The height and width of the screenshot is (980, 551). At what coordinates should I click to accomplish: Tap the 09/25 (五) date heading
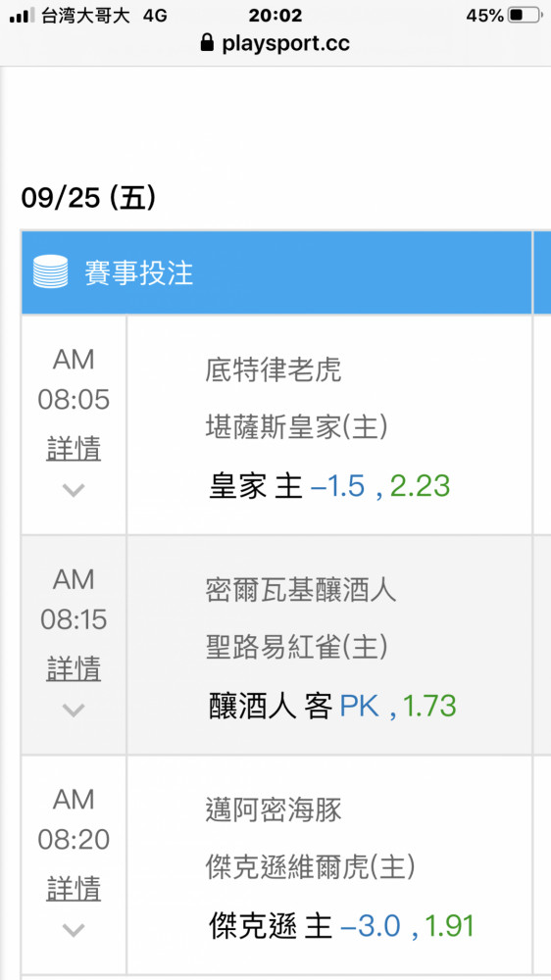[x=88, y=199]
